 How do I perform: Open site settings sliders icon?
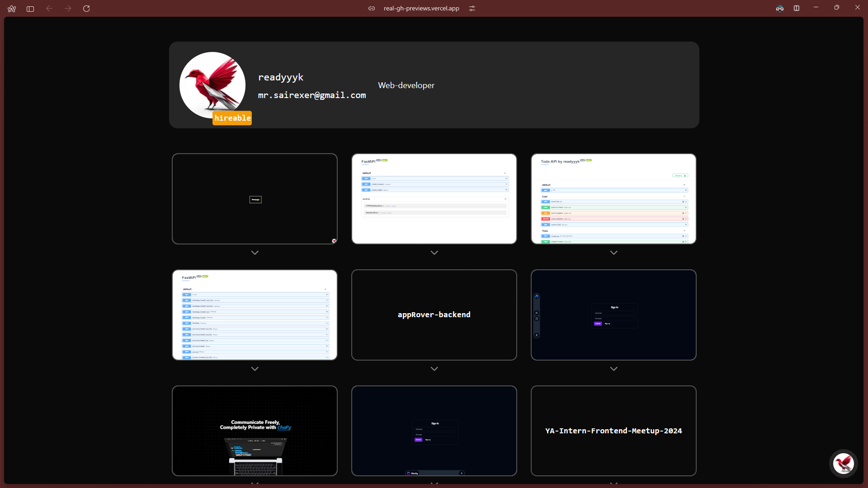472,9
